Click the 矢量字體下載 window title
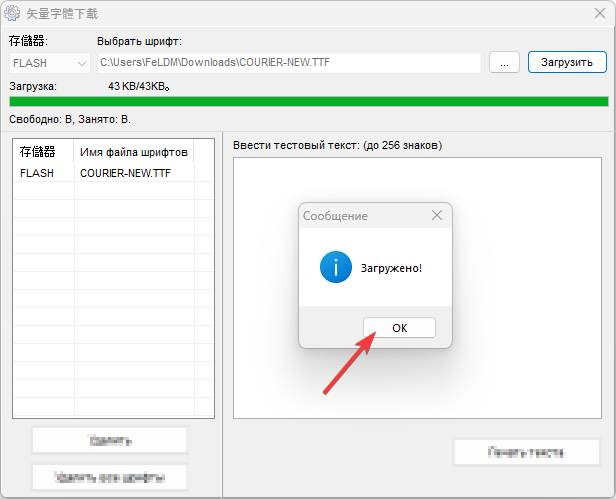This screenshot has width=616, height=499. click(x=62, y=14)
